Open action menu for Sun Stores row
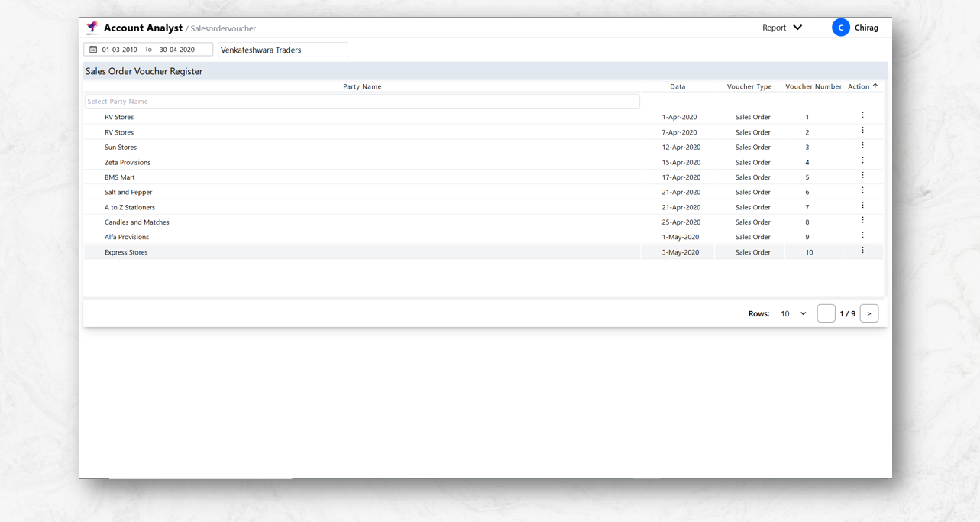This screenshot has width=980, height=522. point(862,146)
